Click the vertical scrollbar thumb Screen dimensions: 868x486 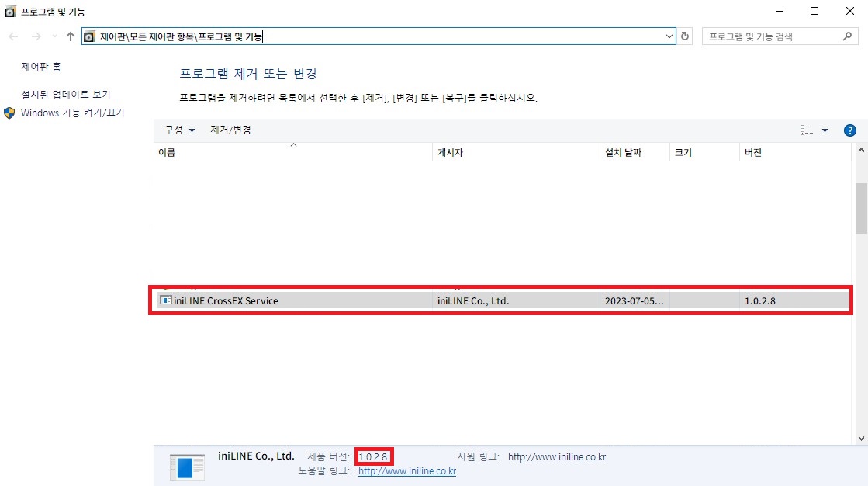tap(861, 208)
